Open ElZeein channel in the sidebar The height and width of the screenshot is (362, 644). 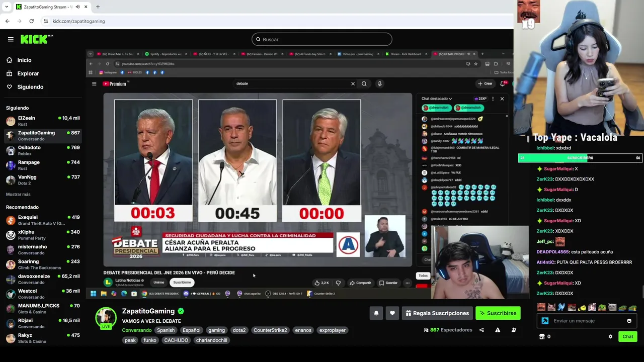tap(43, 121)
